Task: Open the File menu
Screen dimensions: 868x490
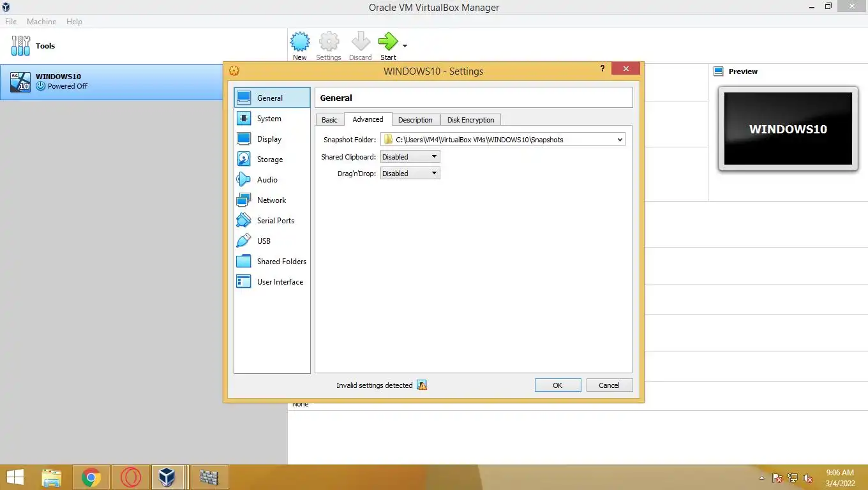Action: (x=11, y=21)
